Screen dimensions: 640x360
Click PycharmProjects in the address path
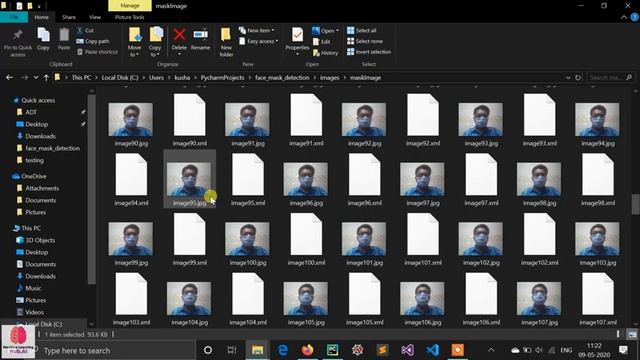(x=222, y=78)
